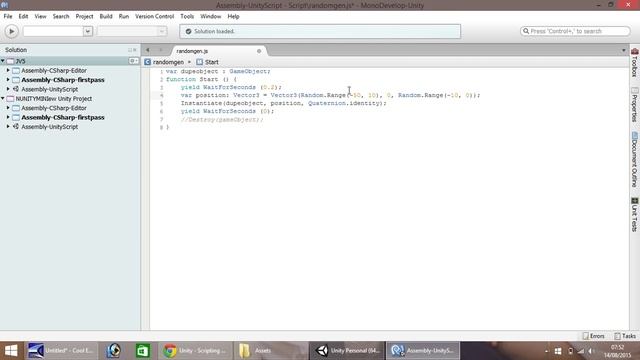Click the 'Instantiate(dupeobject, position, Quaternion.identity);' line
640x360 pixels.
(283, 103)
